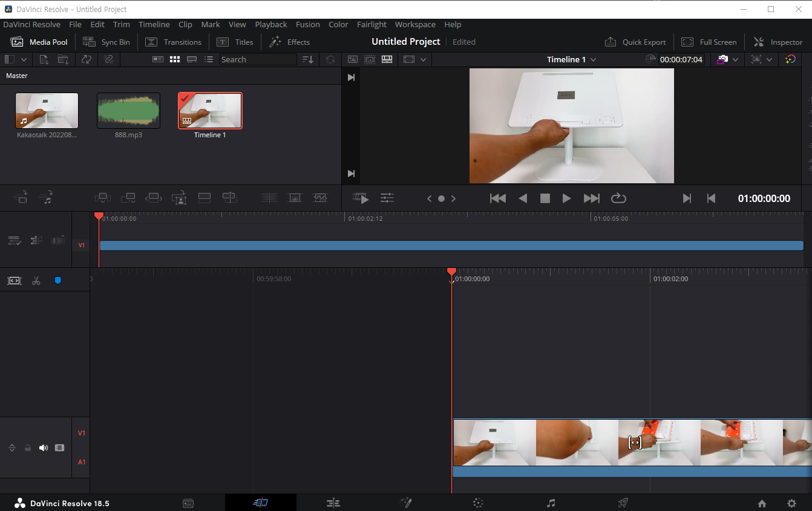Apply the Cut transition icon

(x=269, y=198)
